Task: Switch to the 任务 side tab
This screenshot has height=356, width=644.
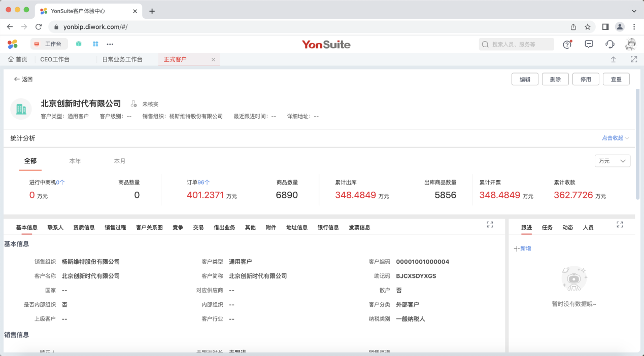Action: click(547, 228)
